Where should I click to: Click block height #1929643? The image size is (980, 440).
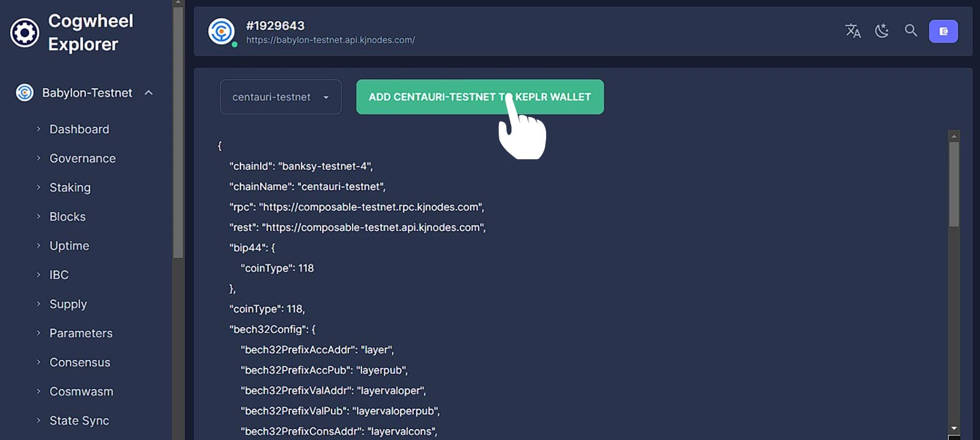coord(275,26)
